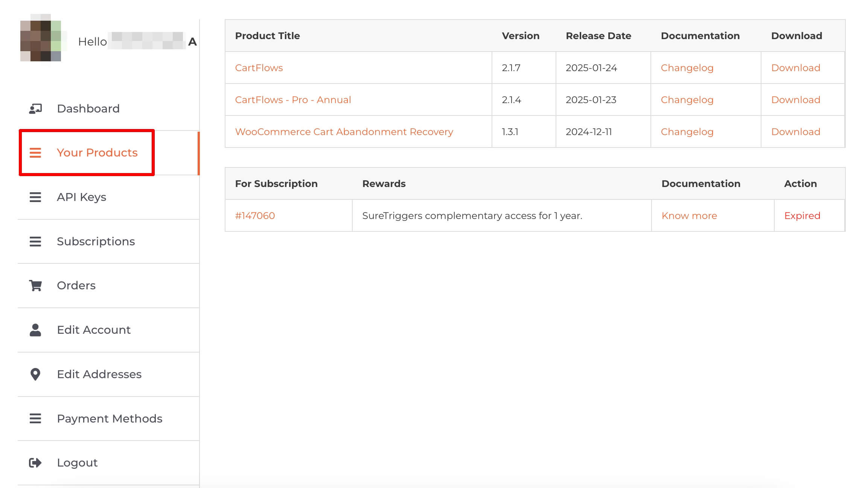This screenshot has height=488, width=868.
Task: Click the Expired action link
Action: [802, 216]
